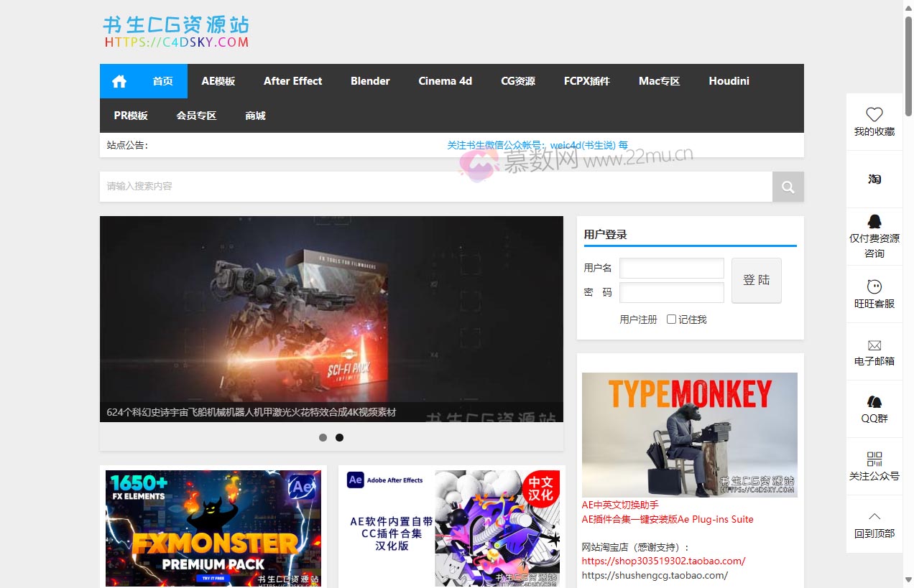Switch to the 会员专区 section
Image resolution: width=914 pixels, height=588 pixels.
[196, 115]
